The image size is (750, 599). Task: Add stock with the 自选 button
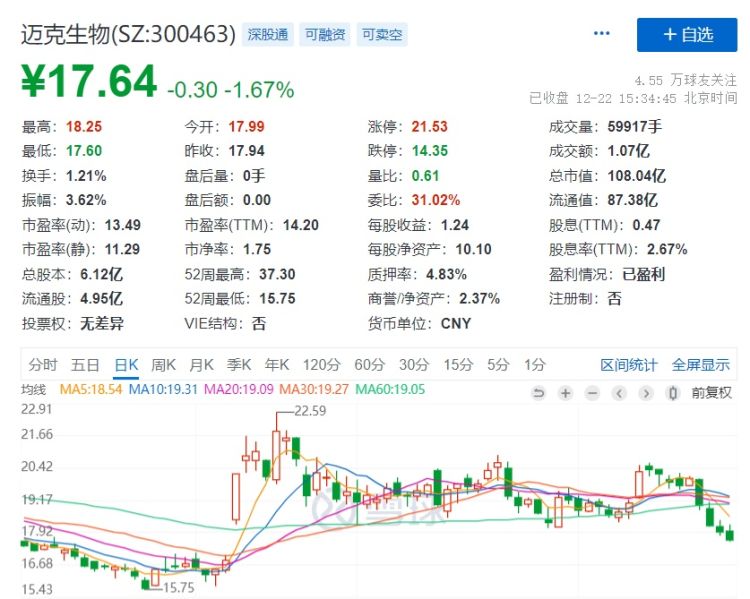(687, 34)
